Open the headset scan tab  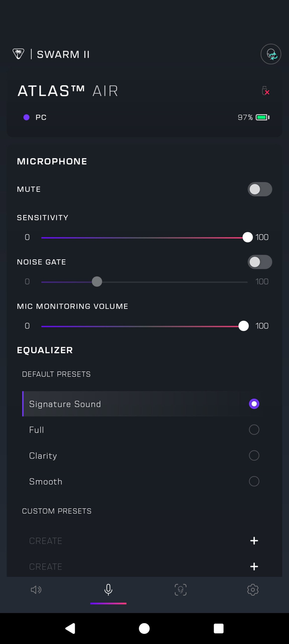pyautogui.click(x=180, y=590)
